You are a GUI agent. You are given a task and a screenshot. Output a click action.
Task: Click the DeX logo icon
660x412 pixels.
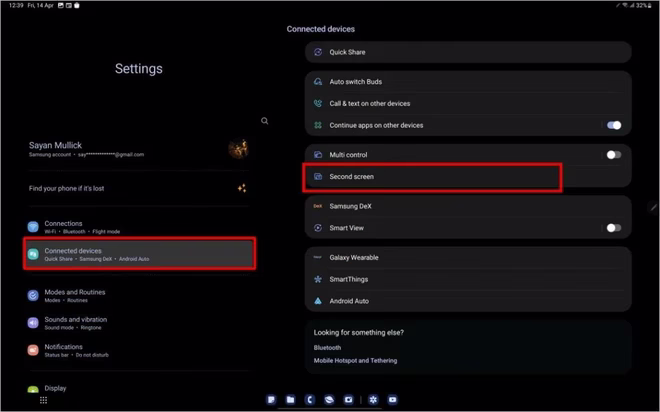pos(318,206)
